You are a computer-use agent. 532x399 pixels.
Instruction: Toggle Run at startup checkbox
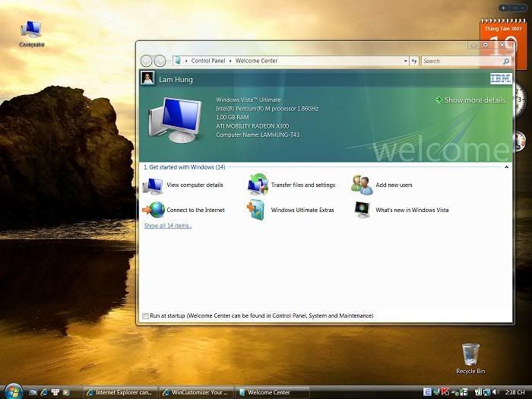coord(146,315)
